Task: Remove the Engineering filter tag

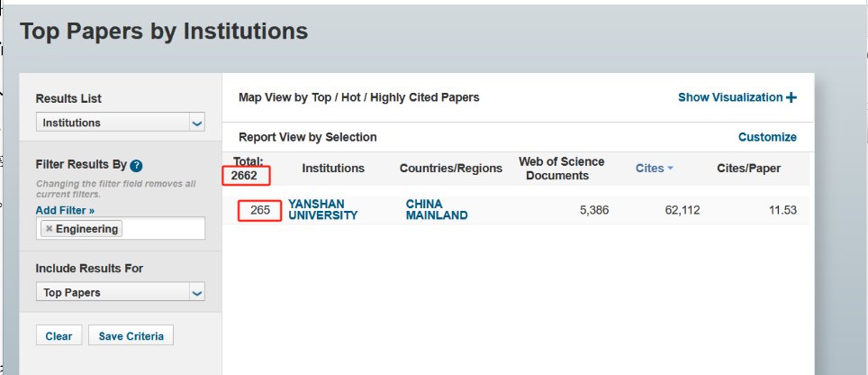Action: tap(50, 229)
